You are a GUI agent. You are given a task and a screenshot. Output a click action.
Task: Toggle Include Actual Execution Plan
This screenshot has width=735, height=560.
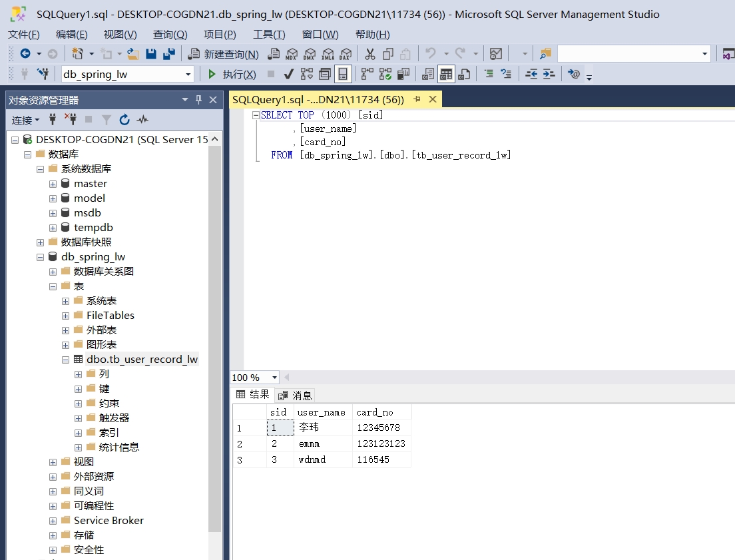367,74
